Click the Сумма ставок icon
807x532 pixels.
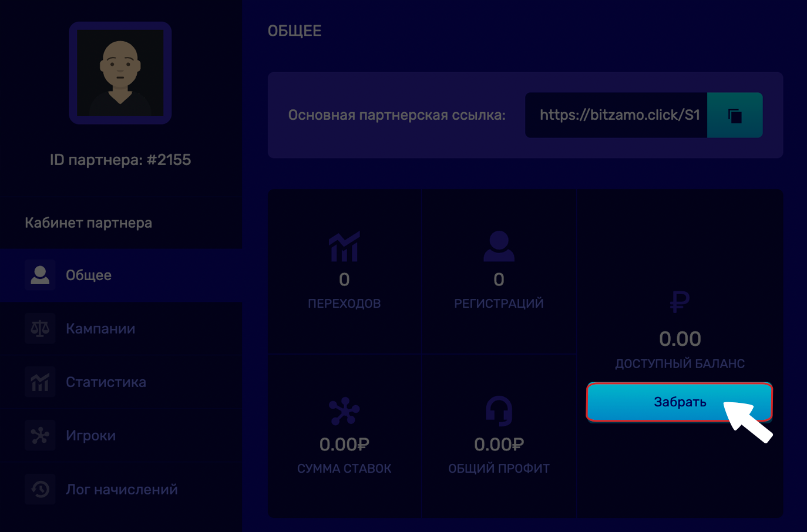tap(344, 411)
